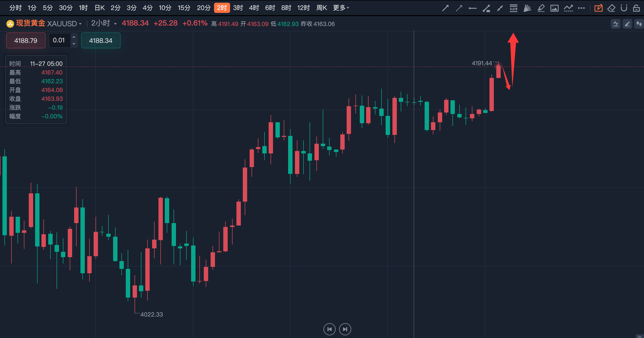The image size is (644, 338).
Task: Select the dashed arrow drawing tool
Action: tap(459, 8)
